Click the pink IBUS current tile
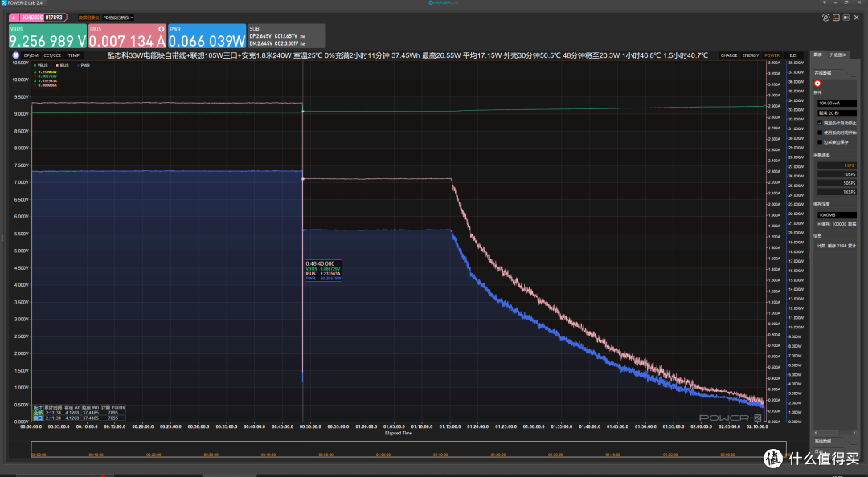The width and height of the screenshot is (868, 477). 127,36
